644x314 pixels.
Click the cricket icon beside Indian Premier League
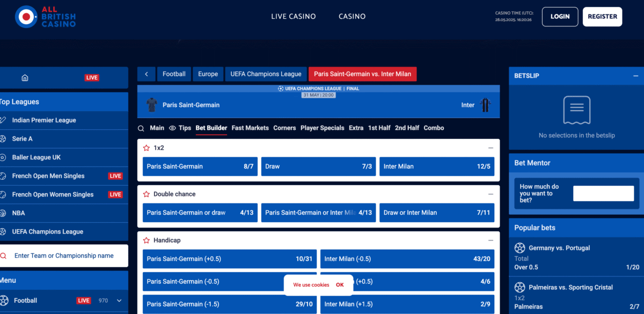(3, 120)
